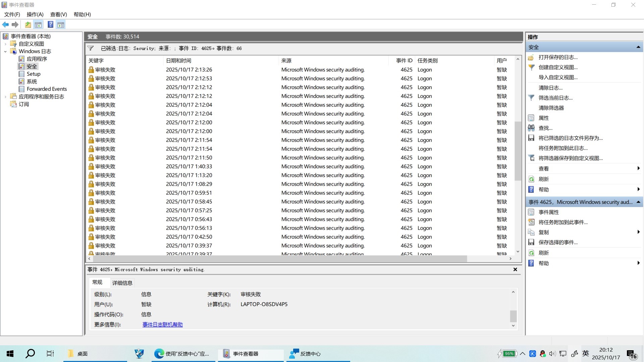This screenshot has width=644, height=362.
Task: Click the 事件属性 icon in actions pane
Action: click(531, 212)
